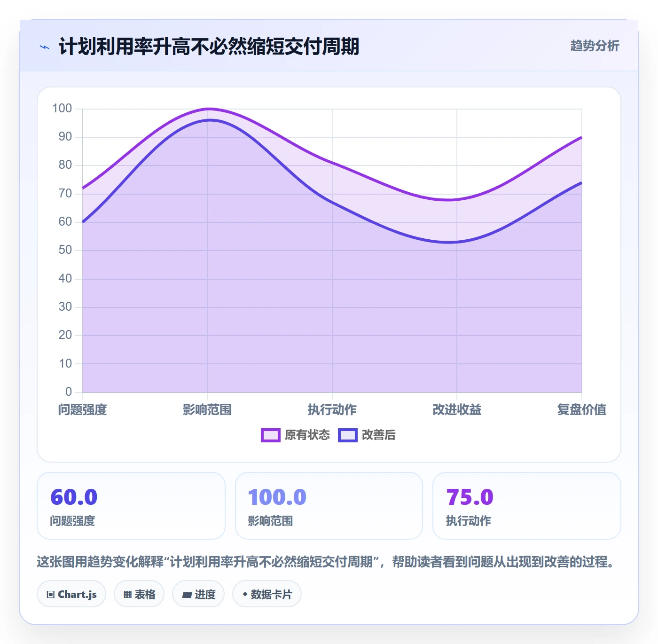This screenshot has width=658, height=644.
Task: Click the 数据卡片 tag diamond icon
Action: 245,594
